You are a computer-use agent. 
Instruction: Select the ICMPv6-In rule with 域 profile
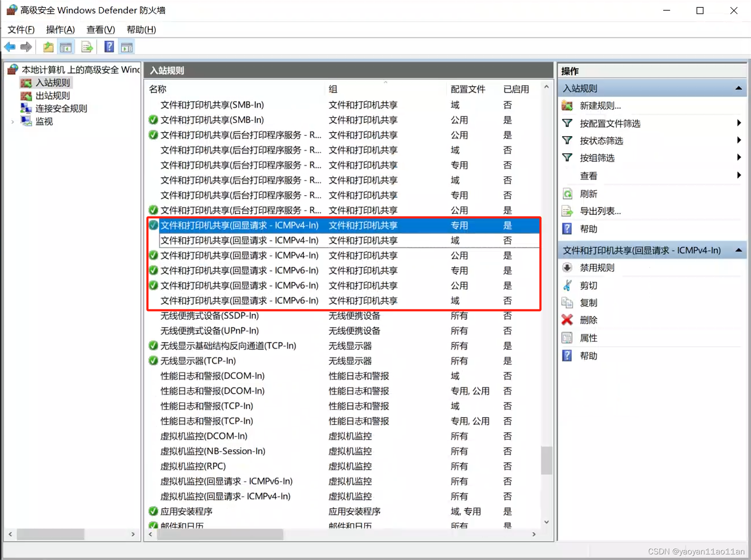[x=344, y=300]
